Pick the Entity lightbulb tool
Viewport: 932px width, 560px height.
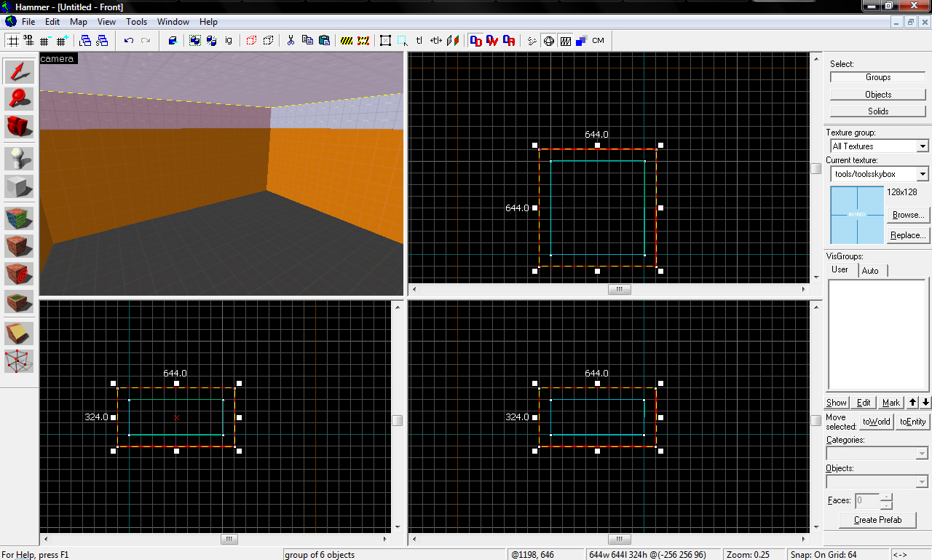click(x=19, y=159)
